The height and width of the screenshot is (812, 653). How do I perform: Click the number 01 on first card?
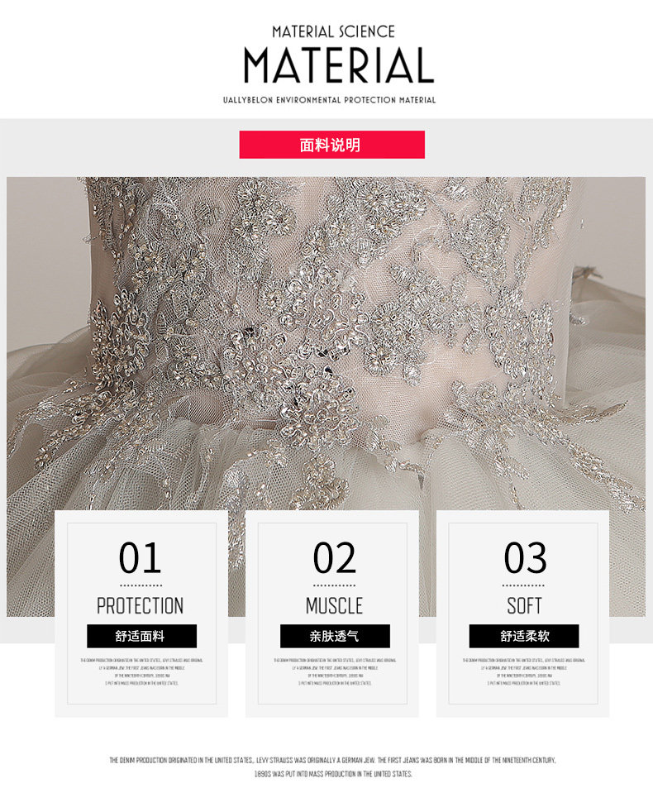pyautogui.click(x=140, y=557)
